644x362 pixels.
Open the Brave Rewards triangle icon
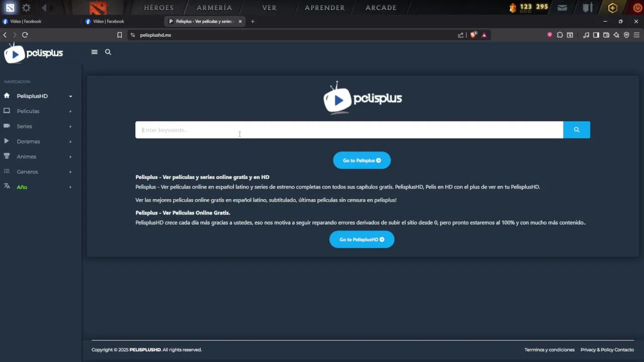point(484,35)
